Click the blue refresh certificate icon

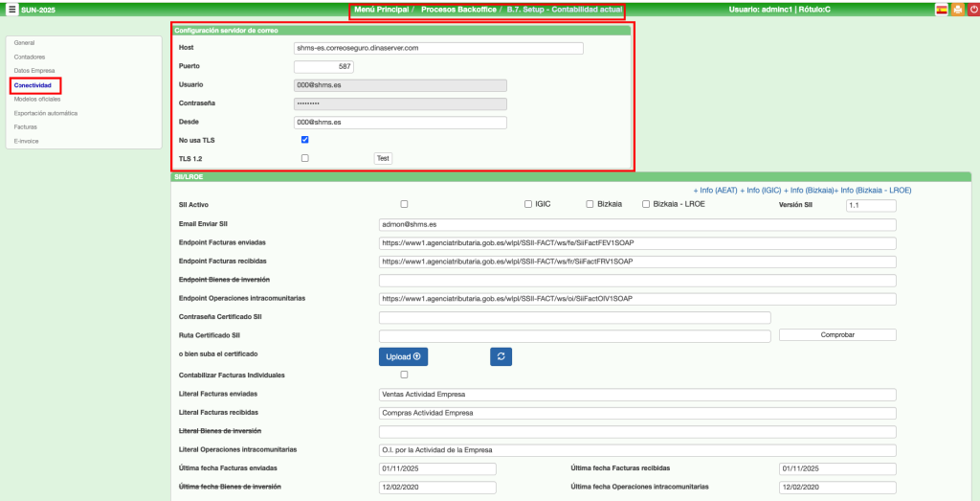click(x=502, y=356)
